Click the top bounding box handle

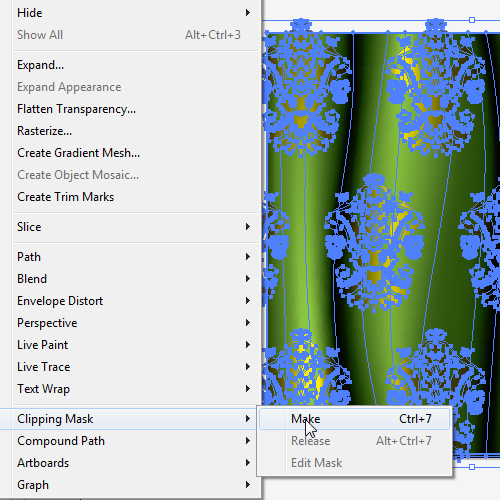[472, 20]
